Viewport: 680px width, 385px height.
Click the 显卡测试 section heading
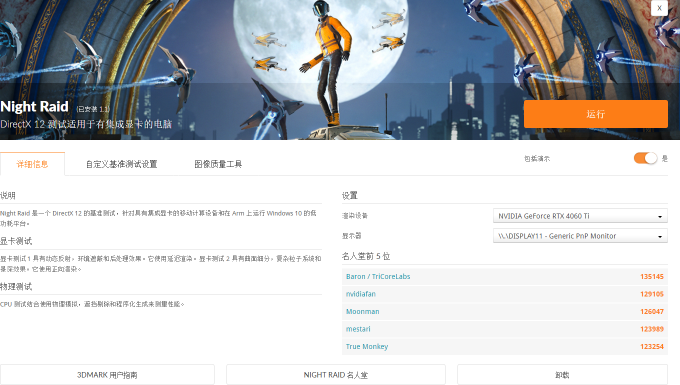point(16,241)
